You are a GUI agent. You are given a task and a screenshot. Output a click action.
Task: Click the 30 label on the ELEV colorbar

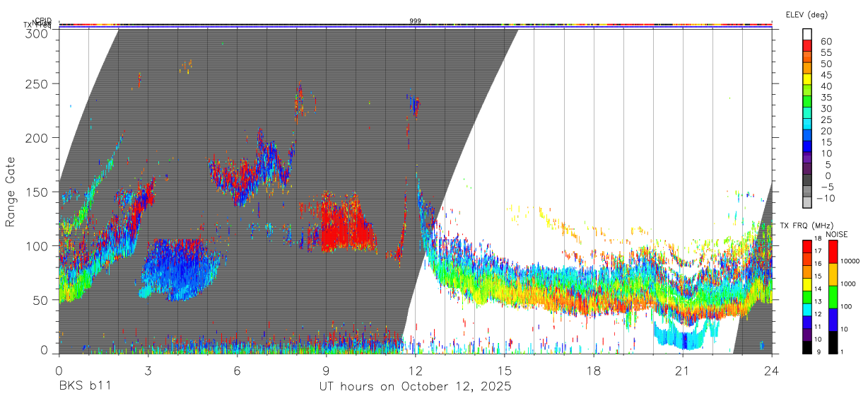click(826, 109)
